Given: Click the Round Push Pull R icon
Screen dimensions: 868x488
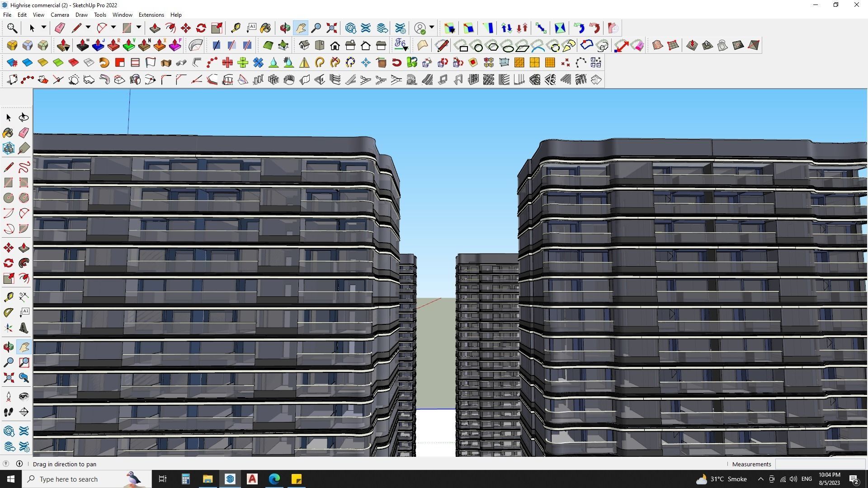Looking at the screenshot, I should click(113, 45).
